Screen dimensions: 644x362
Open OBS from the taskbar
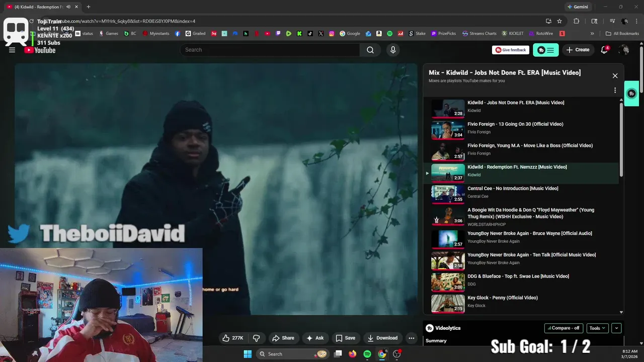click(397, 354)
